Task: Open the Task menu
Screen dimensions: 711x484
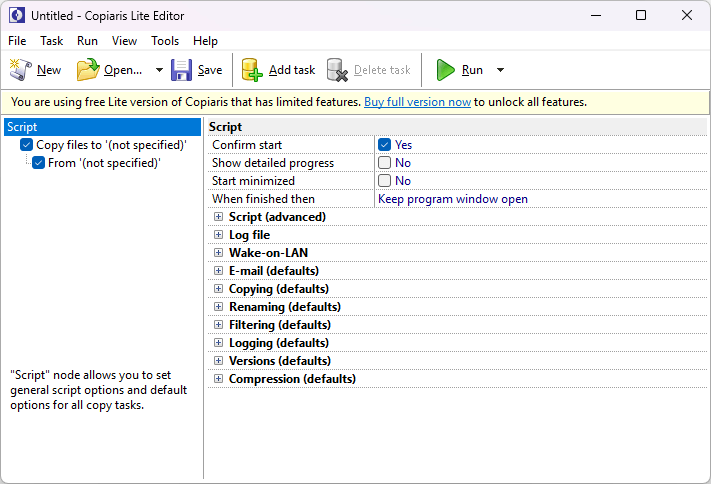Action: point(52,41)
